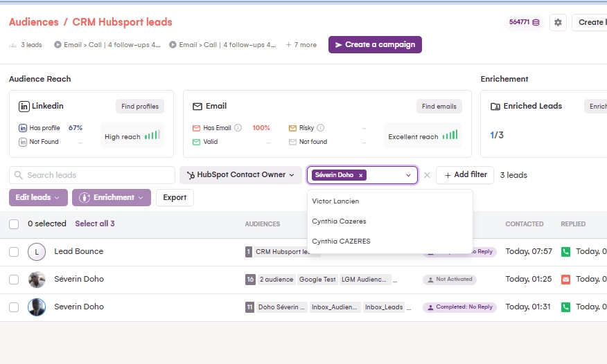Click the 2 audience tag

276,280
